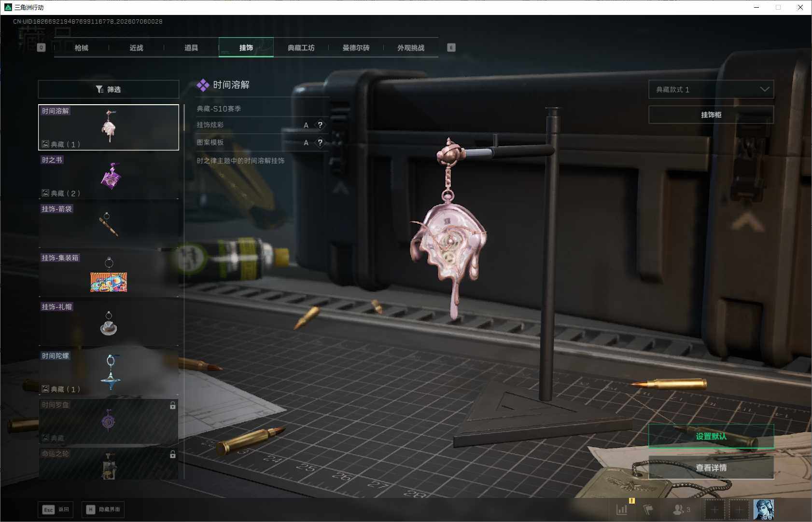Select the 时之书 charm thumbnail
This screenshot has width=812, height=522.
click(109, 176)
